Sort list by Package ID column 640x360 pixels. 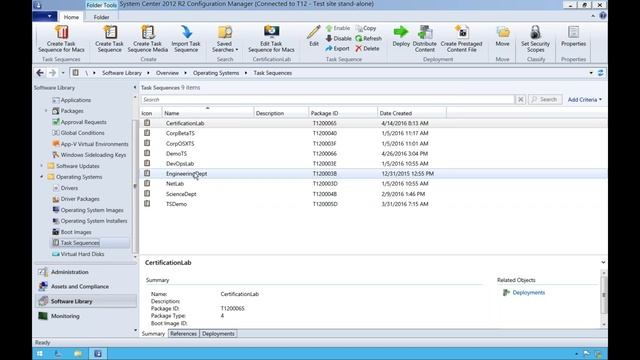pyautogui.click(x=342, y=113)
